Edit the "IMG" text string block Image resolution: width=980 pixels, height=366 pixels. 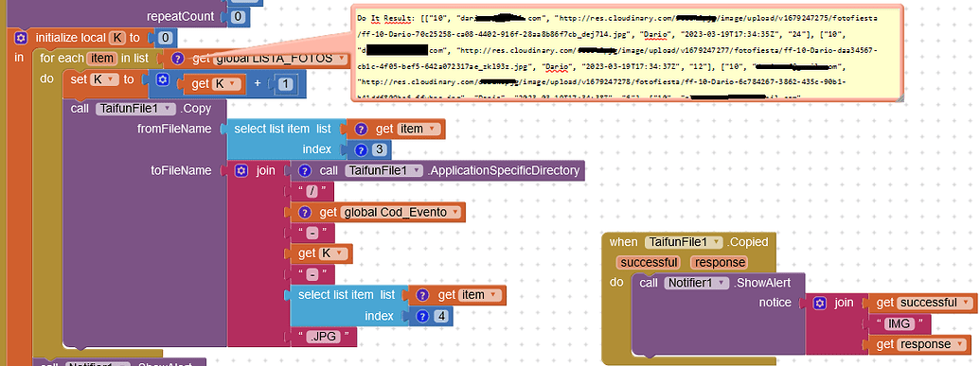[x=900, y=324]
